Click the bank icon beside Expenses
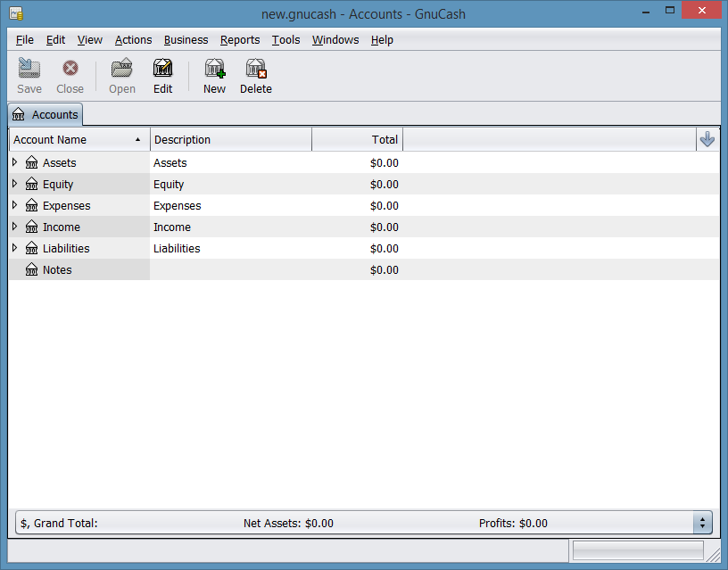The width and height of the screenshot is (728, 570). coord(31,205)
